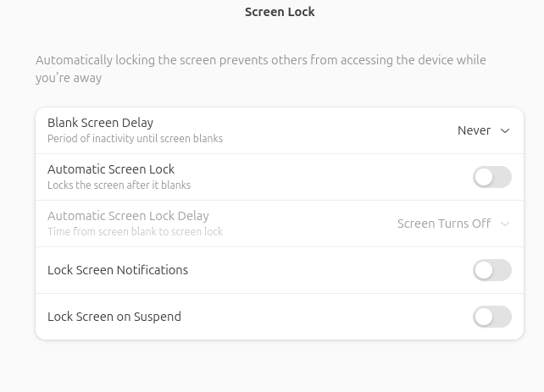Screen dimensions: 544x392
Task: Toggle the Lock Screen on Suspend switch
Action: [x=491, y=317]
